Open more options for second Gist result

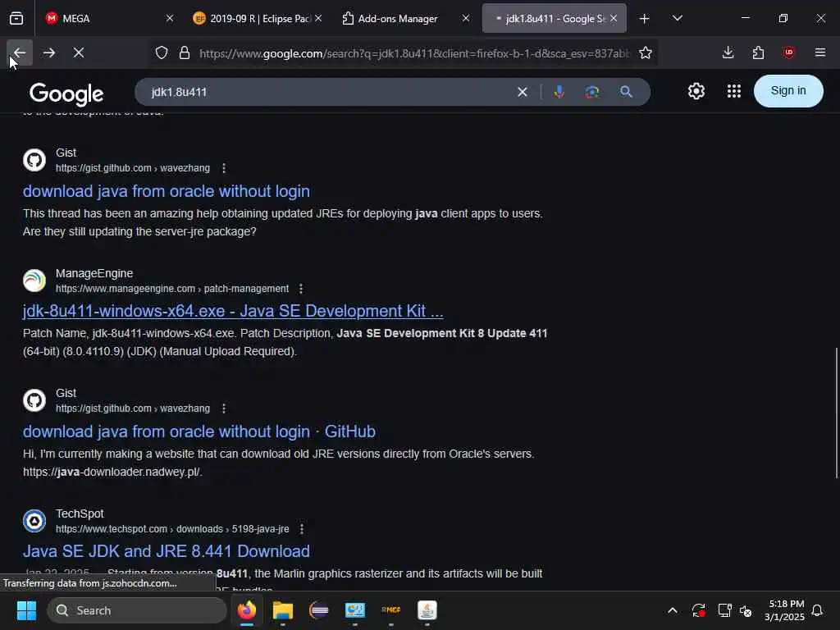click(224, 409)
